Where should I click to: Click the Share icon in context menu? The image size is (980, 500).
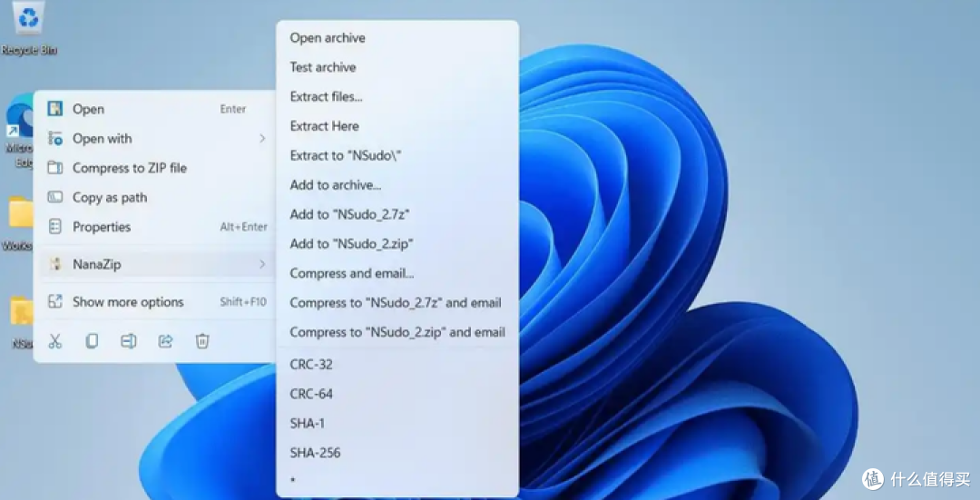click(166, 340)
